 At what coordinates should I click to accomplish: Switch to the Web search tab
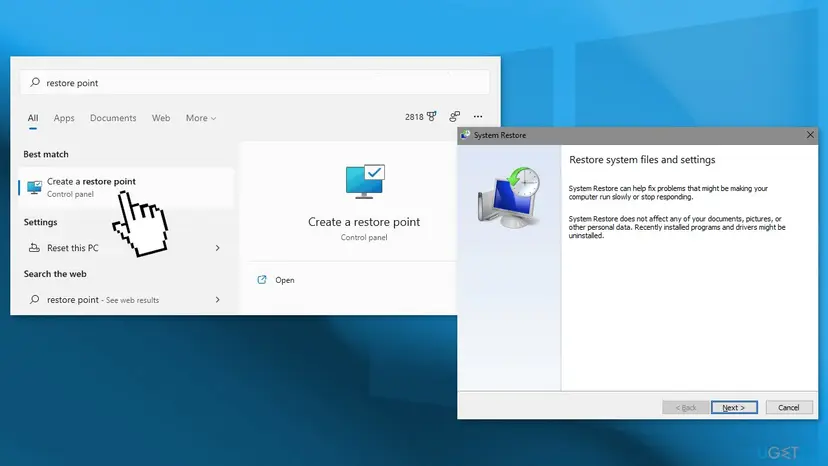(161, 118)
